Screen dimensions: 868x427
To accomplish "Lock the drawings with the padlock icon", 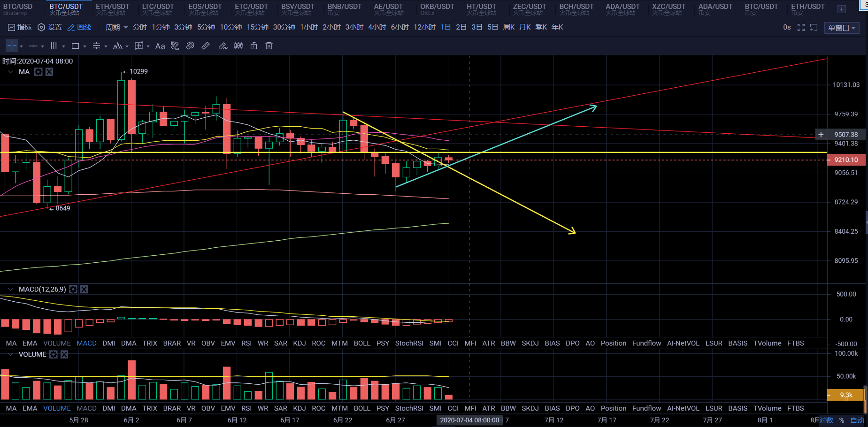I will point(253,46).
